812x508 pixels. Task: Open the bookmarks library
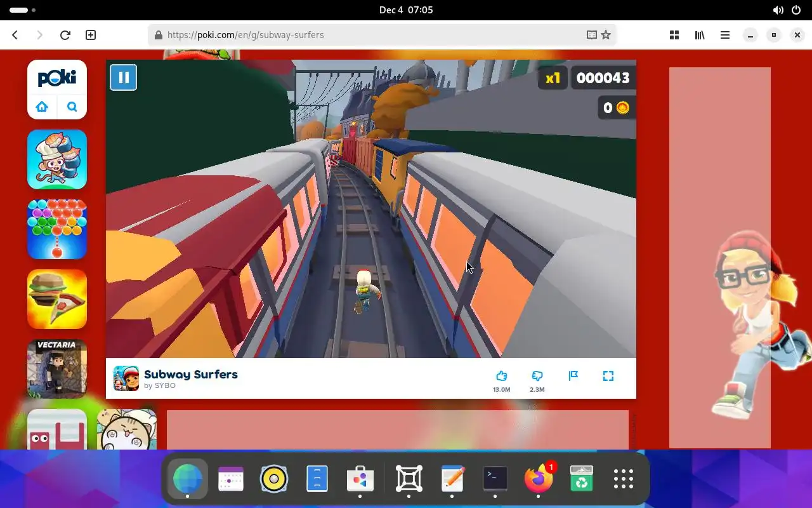[x=700, y=35]
